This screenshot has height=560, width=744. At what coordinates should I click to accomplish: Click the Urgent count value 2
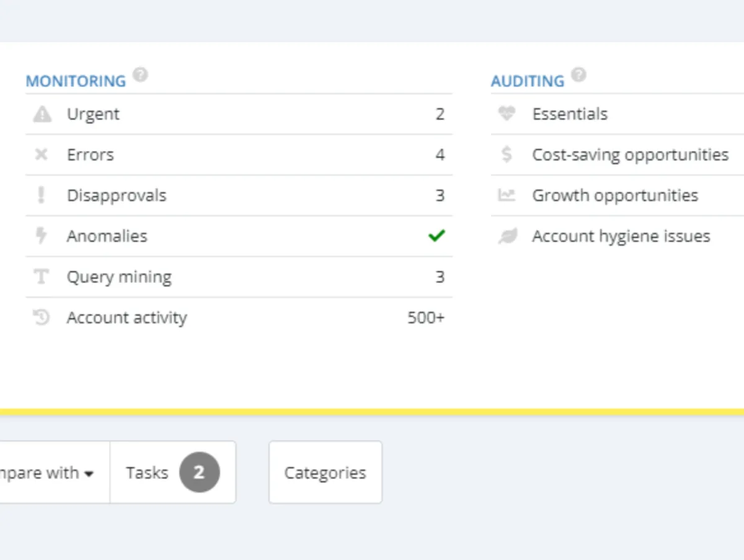point(440,114)
